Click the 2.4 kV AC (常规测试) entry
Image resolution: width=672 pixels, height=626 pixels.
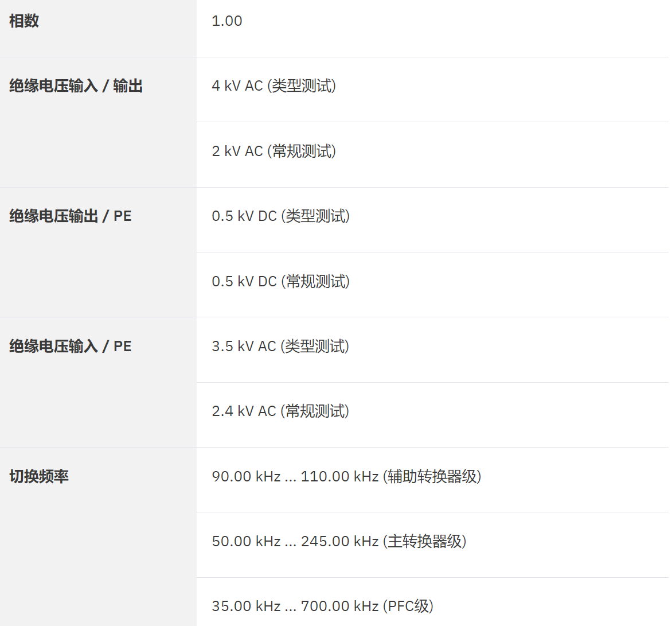click(x=280, y=411)
